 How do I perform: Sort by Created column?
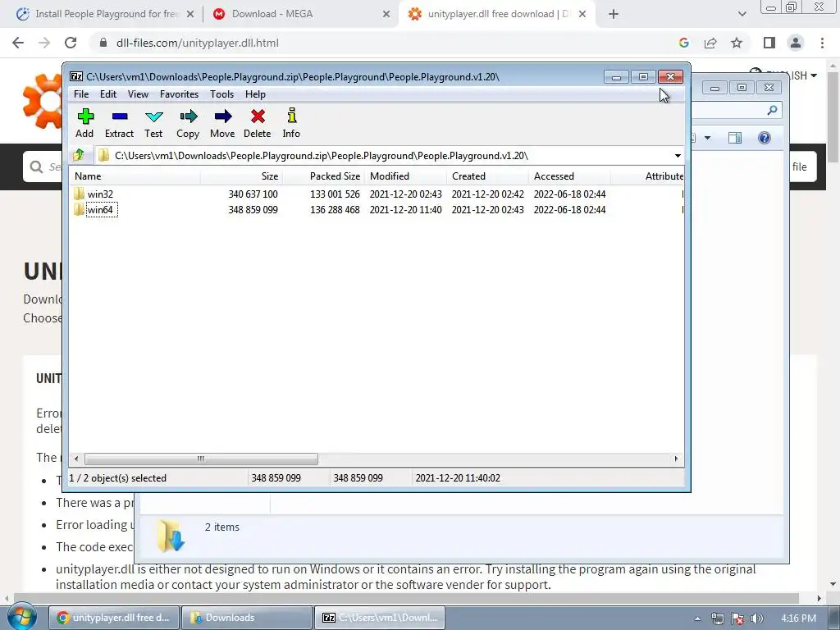487,176
